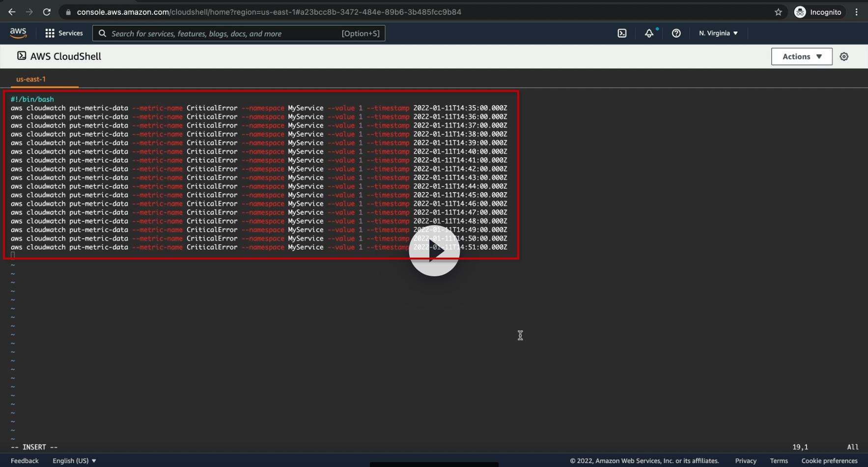
Task: Open the browser three-dot menu
Action: (856, 12)
